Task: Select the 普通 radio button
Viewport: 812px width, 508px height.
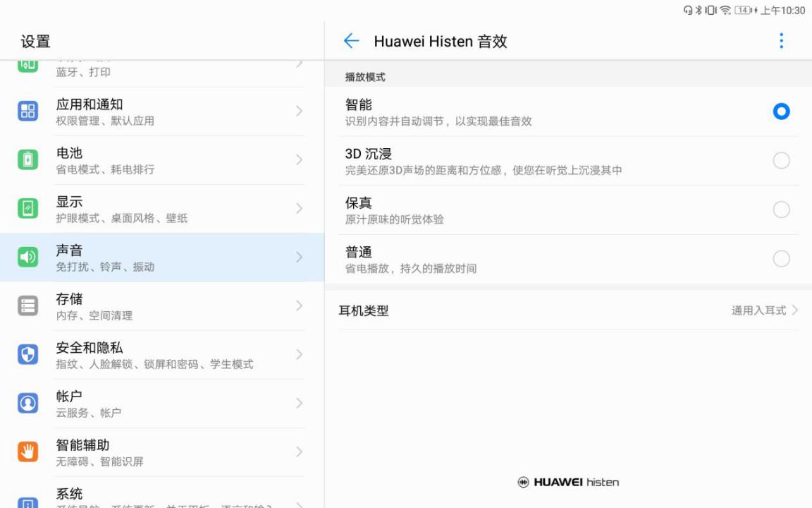Action: (x=781, y=259)
